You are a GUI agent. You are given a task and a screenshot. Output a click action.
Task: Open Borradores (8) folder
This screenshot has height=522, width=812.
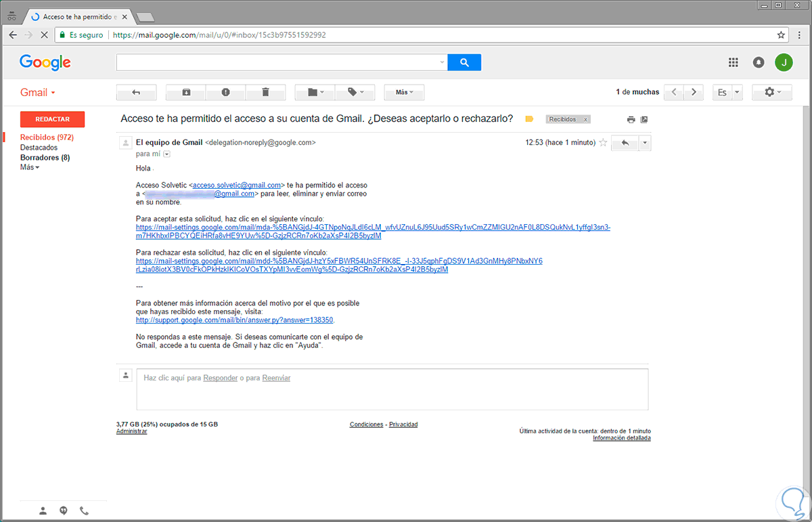pos(45,158)
